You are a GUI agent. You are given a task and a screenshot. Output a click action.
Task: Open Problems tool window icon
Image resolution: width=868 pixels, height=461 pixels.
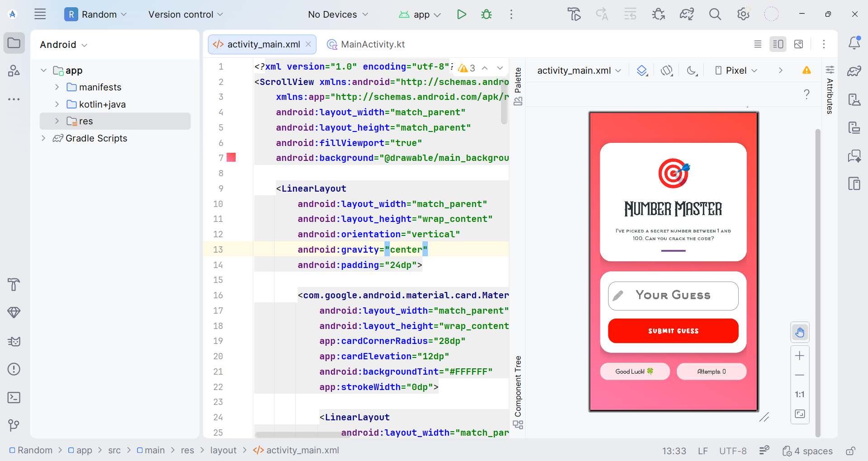point(14,369)
